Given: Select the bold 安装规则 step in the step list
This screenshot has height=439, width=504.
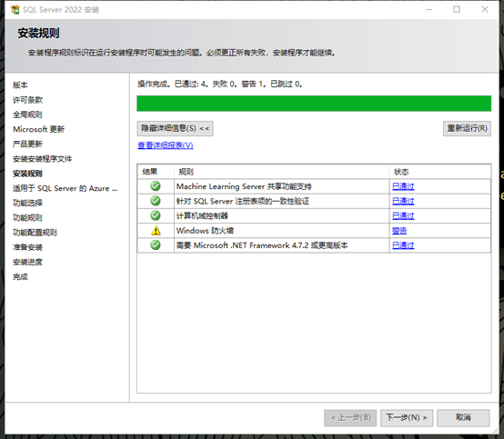Looking at the screenshot, I should click(x=27, y=174).
